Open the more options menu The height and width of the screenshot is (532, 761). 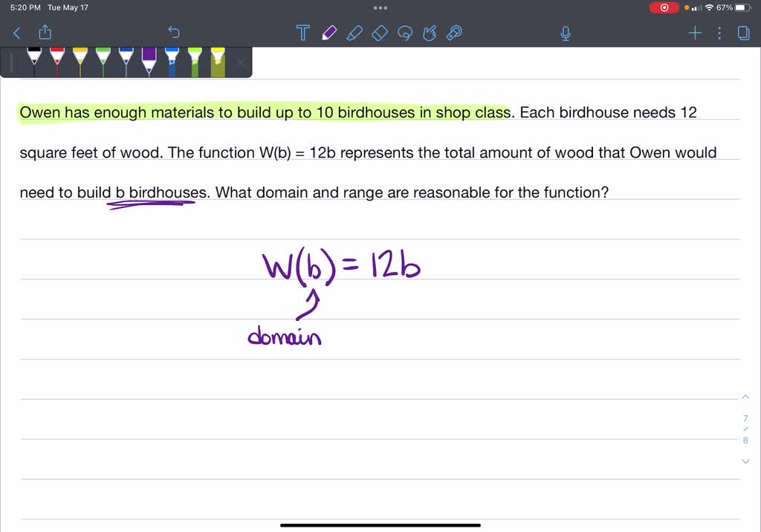pyautogui.click(x=718, y=33)
